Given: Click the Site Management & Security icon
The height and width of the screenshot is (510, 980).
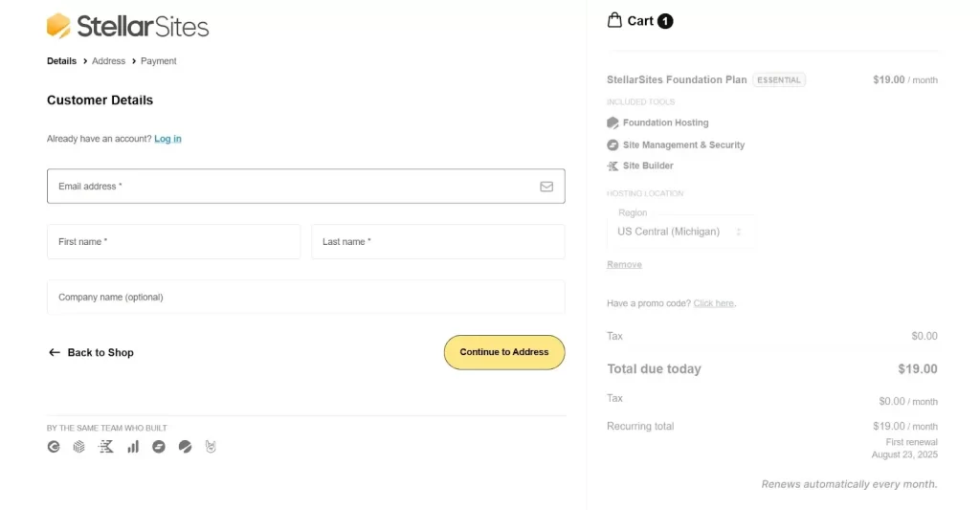Looking at the screenshot, I should [x=612, y=144].
